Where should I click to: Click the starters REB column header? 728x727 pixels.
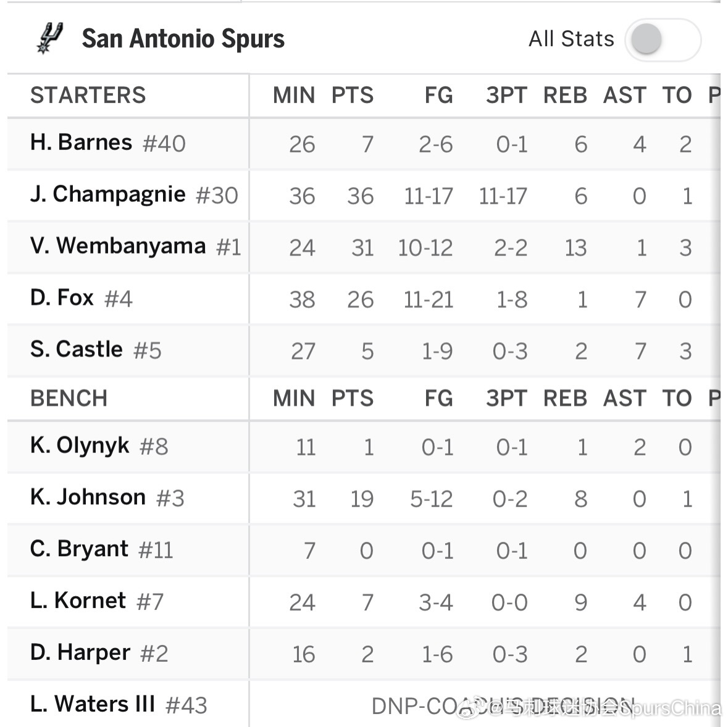565,96
